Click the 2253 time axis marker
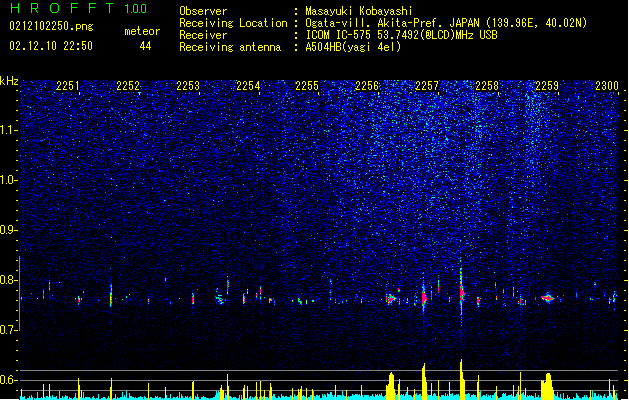The height and width of the screenshot is (400, 629). click(188, 86)
